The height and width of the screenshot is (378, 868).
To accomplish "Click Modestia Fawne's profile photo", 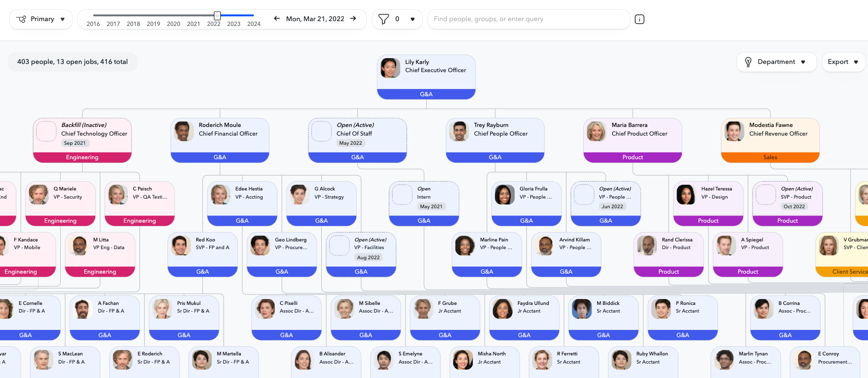I will pyautogui.click(x=734, y=131).
